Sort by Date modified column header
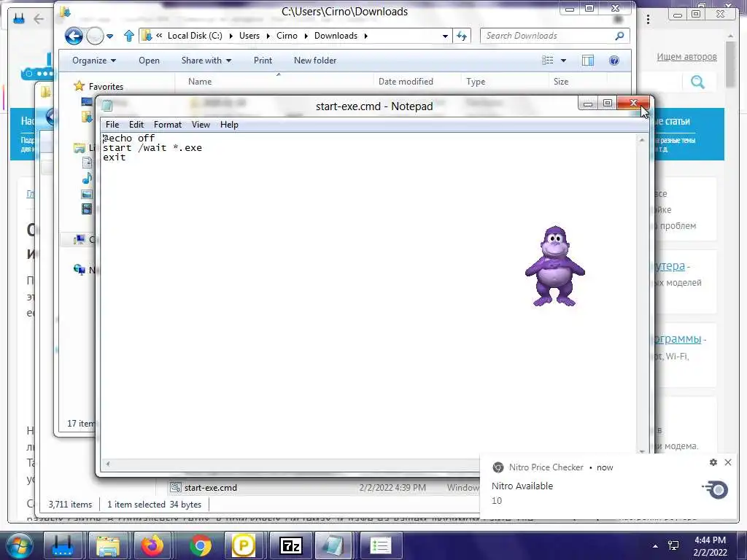The height and width of the screenshot is (560, 747). point(406,82)
